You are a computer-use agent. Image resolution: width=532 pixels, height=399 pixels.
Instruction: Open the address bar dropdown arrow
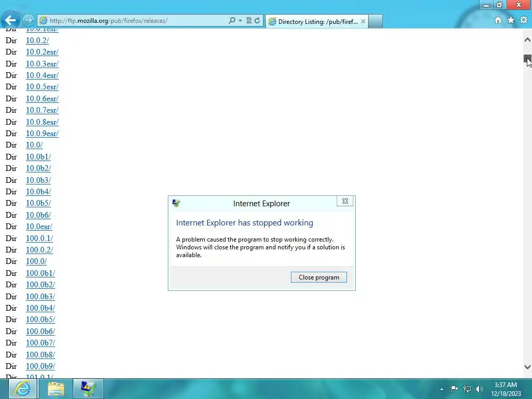tap(240, 20)
